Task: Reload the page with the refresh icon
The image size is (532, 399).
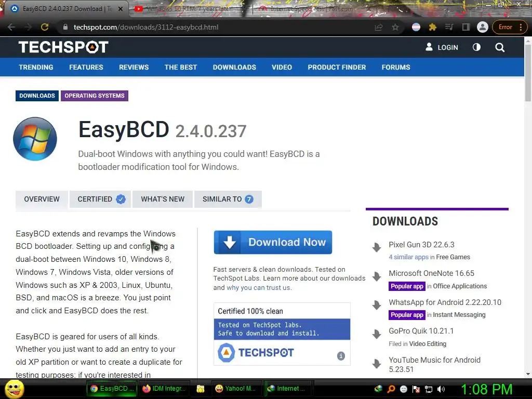Action: point(45,27)
